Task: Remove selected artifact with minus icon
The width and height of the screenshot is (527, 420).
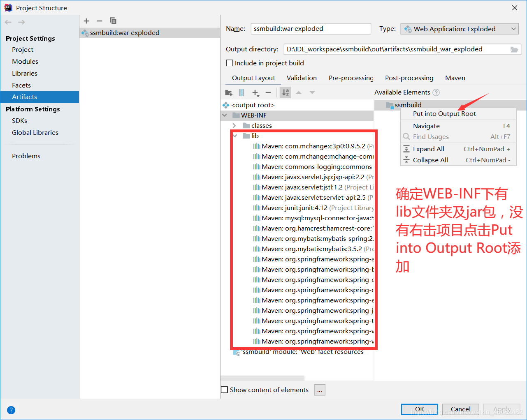Action: click(x=100, y=21)
